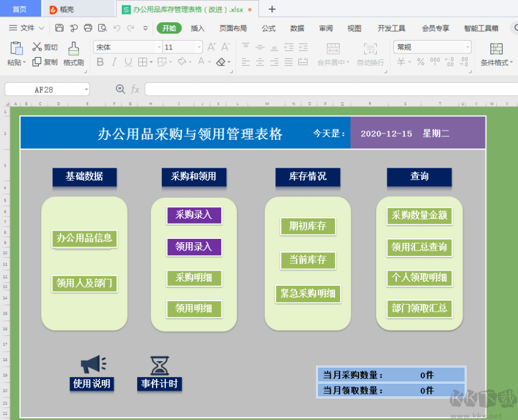Image resolution: width=518 pixels, height=420 pixels.
Task: Open the font color swatch dropdown
Action: coord(210,62)
